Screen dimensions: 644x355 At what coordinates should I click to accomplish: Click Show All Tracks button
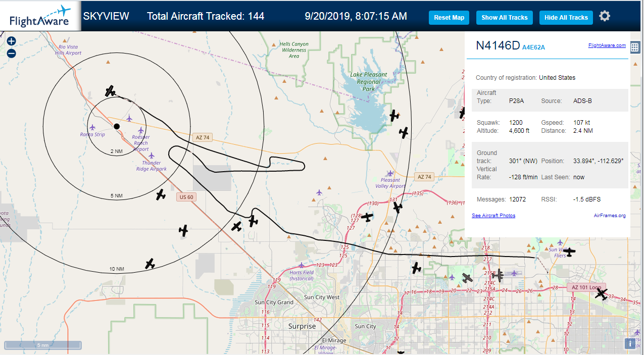(504, 17)
